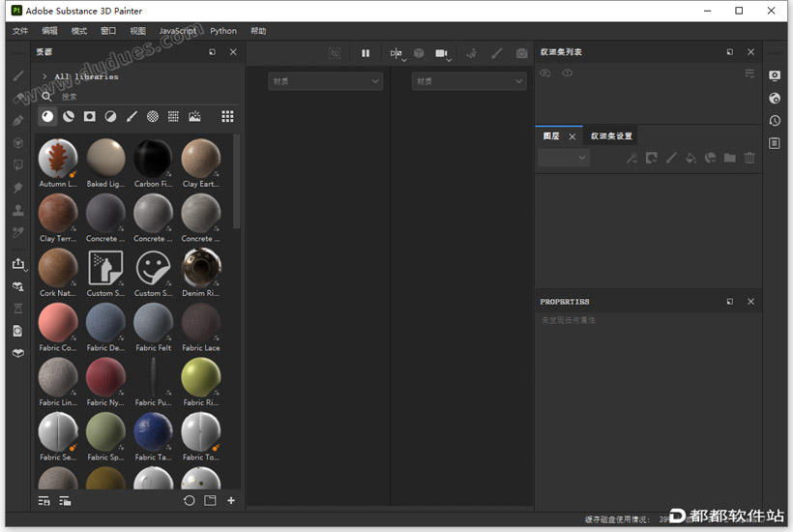Close the 纹理集列表 panel
The width and height of the screenshot is (793, 532).
(750, 52)
